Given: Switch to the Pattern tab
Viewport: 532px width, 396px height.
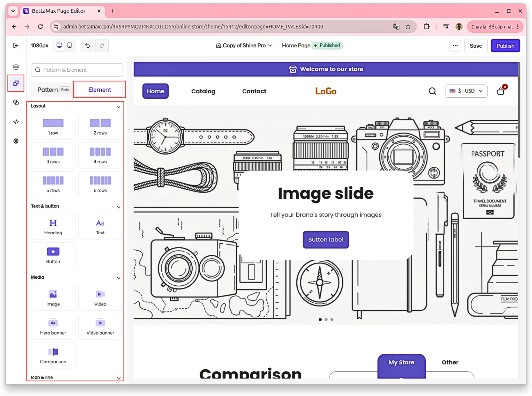Looking at the screenshot, I should tap(53, 90).
